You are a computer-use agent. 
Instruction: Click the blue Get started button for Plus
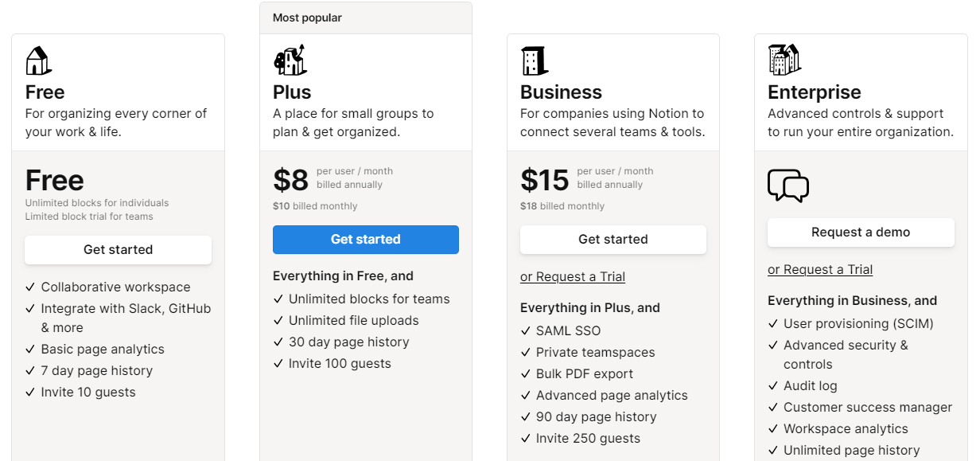[366, 240]
